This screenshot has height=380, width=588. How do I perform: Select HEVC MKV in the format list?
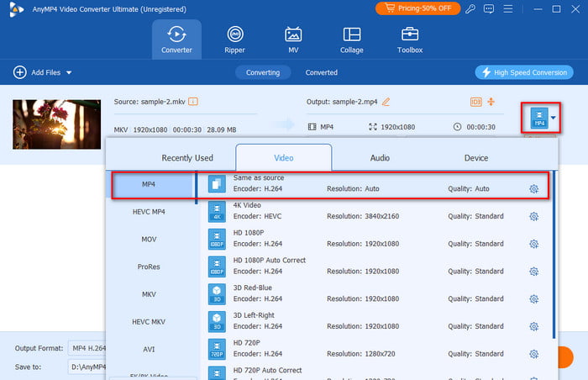[149, 322]
